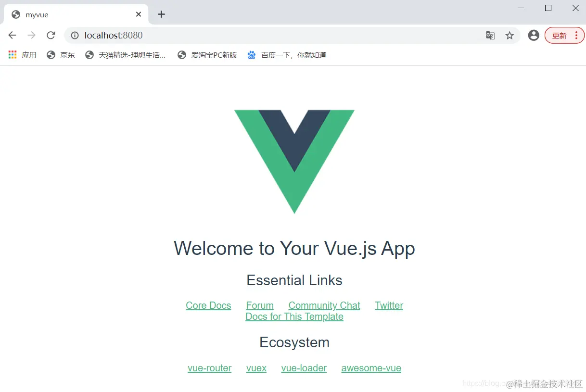Visit the awesome-vue link
586x392 pixels.
coord(371,368)
